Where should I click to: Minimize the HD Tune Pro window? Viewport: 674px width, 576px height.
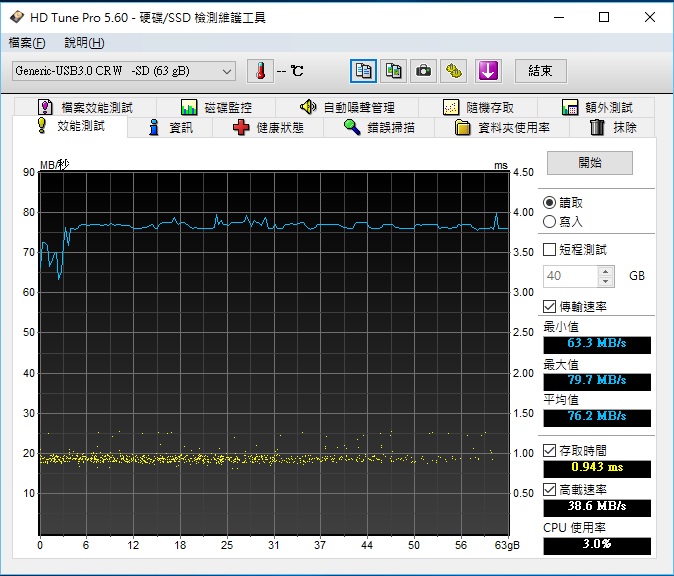[x=559, y=17]
